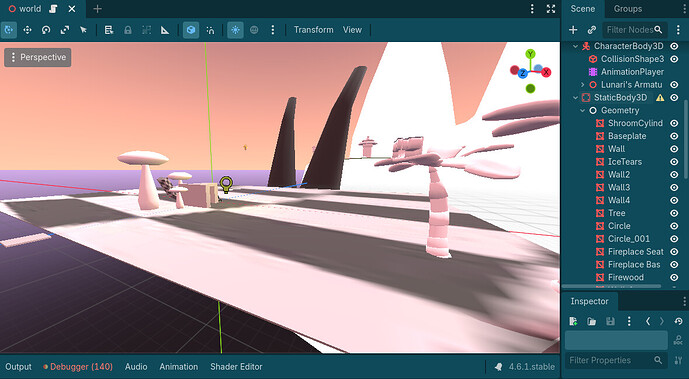Image resolution: width=689 pixels, height=379 pixels.
Task: Click the 4.6.1.stable version label
Action: (x=532, y=367)
